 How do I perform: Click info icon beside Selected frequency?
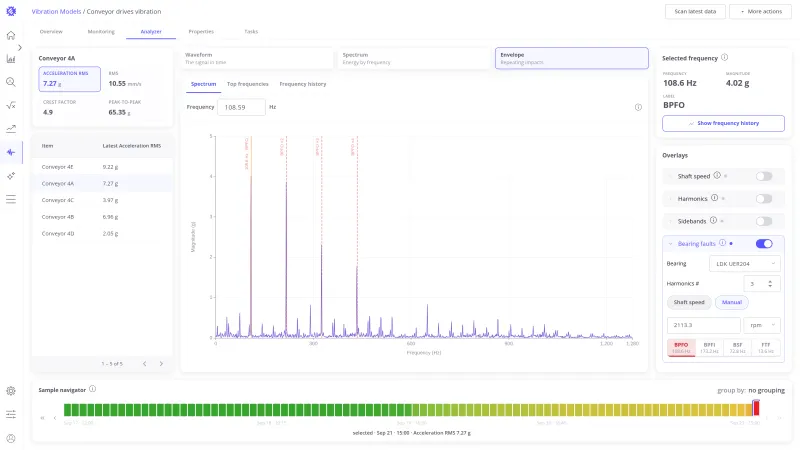(724, 58)
